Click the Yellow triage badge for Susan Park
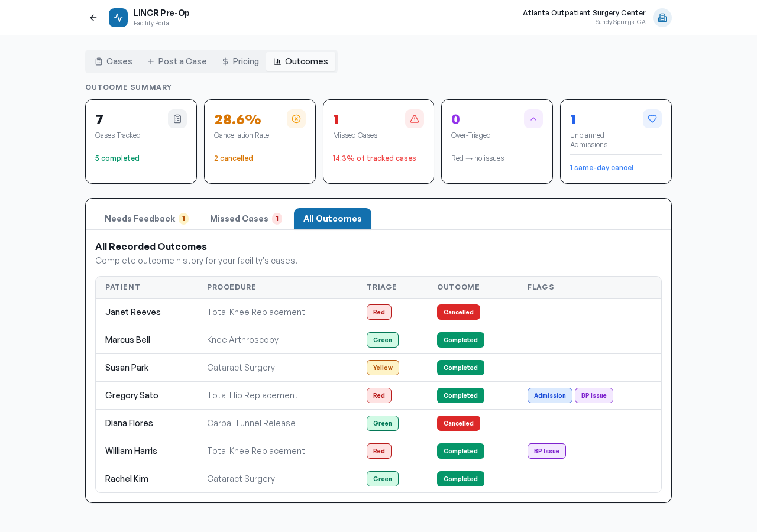The width and height of the screenshot is (757, 532). [x=383, y=368]
